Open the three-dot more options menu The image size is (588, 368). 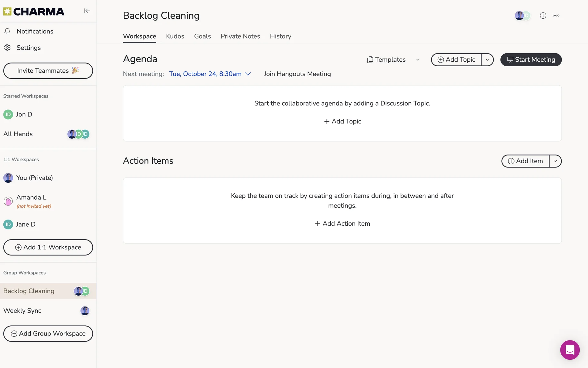556,16
